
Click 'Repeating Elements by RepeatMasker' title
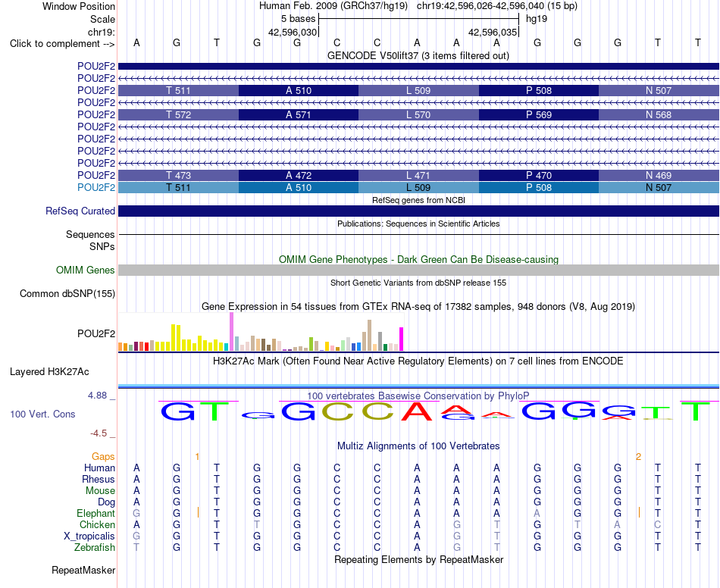click(x=419, y=559)
